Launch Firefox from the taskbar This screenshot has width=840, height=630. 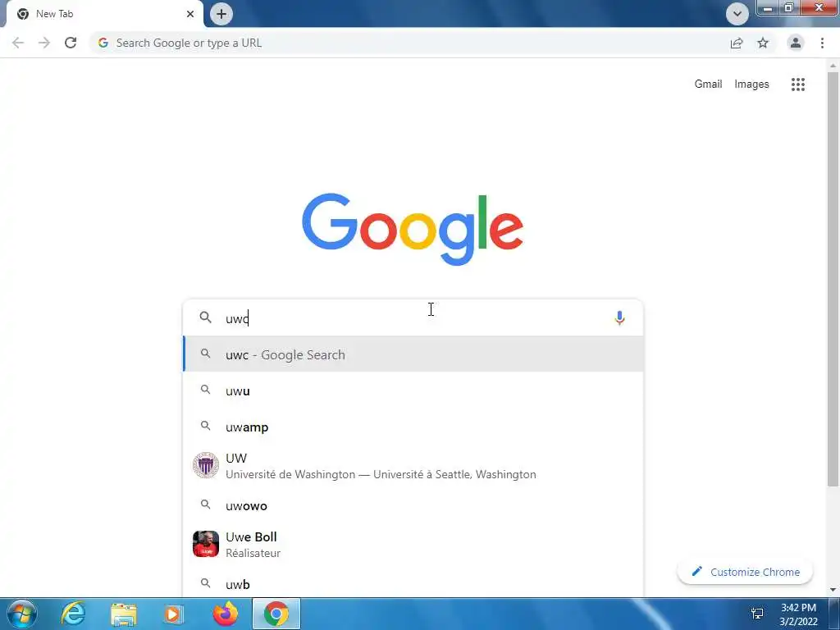(x=225, y=614)
